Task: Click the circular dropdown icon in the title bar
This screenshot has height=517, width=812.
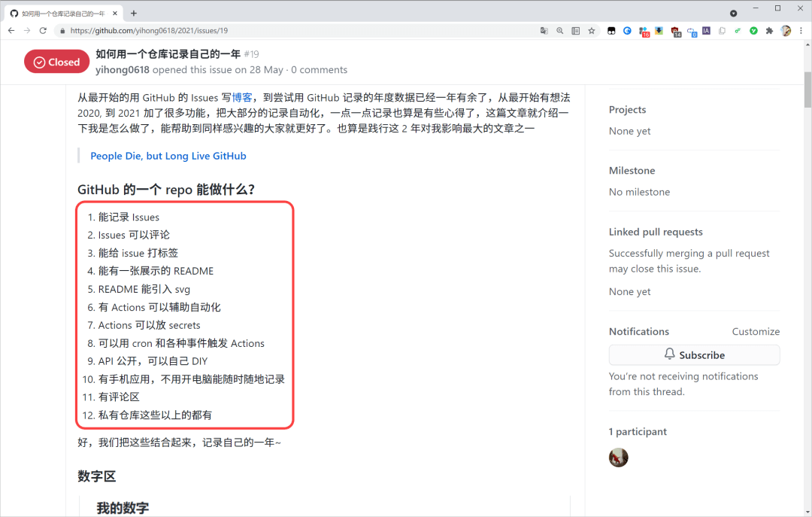Action: 733,13
